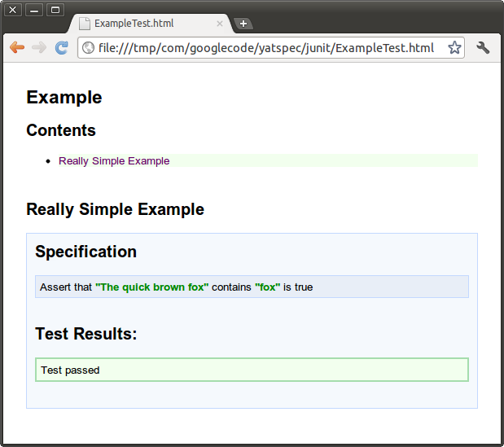Click "The quick brown fox" green text

151,287
